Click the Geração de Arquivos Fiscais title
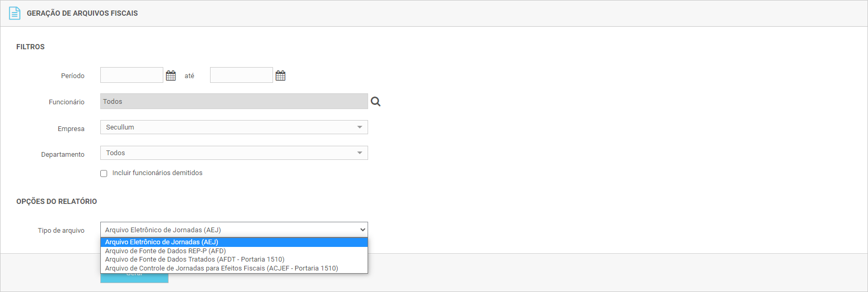 click(82, 13)
